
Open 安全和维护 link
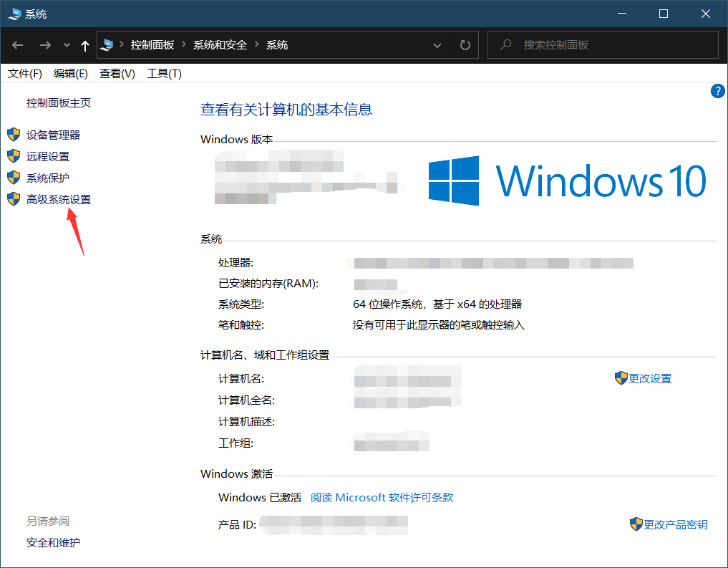pos(53,542)
